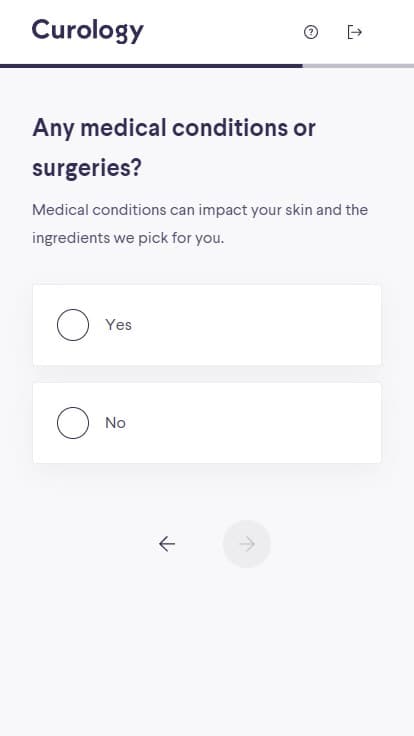Click the "No" label text
The height and width of the screenshot is (736, 414).
click(x=115, y=423)
